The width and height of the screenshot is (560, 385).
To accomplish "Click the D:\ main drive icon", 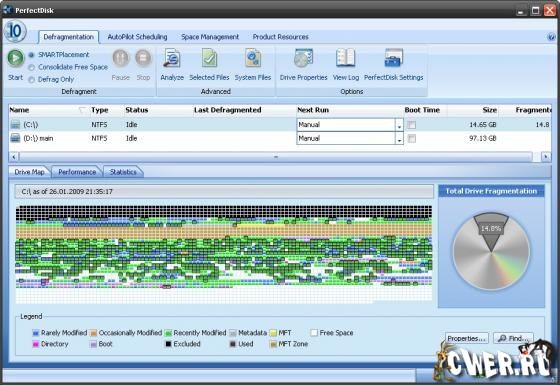I will pos(15,138).
